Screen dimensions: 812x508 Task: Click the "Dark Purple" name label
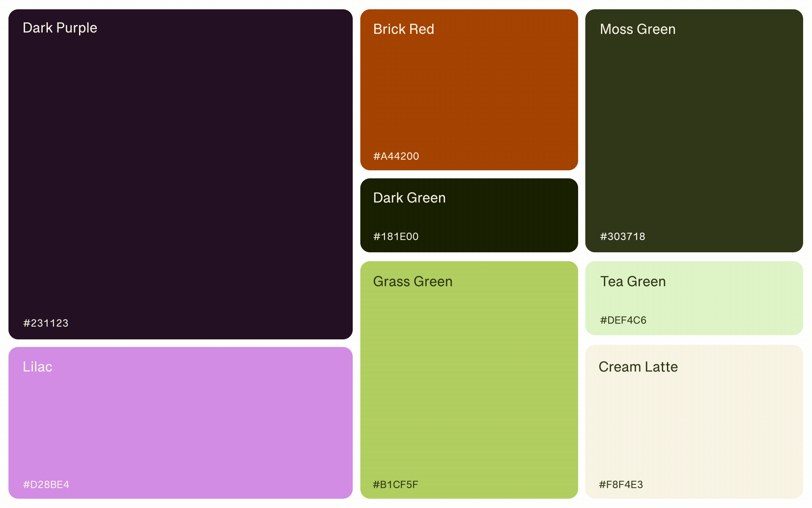tap(60, 28)
